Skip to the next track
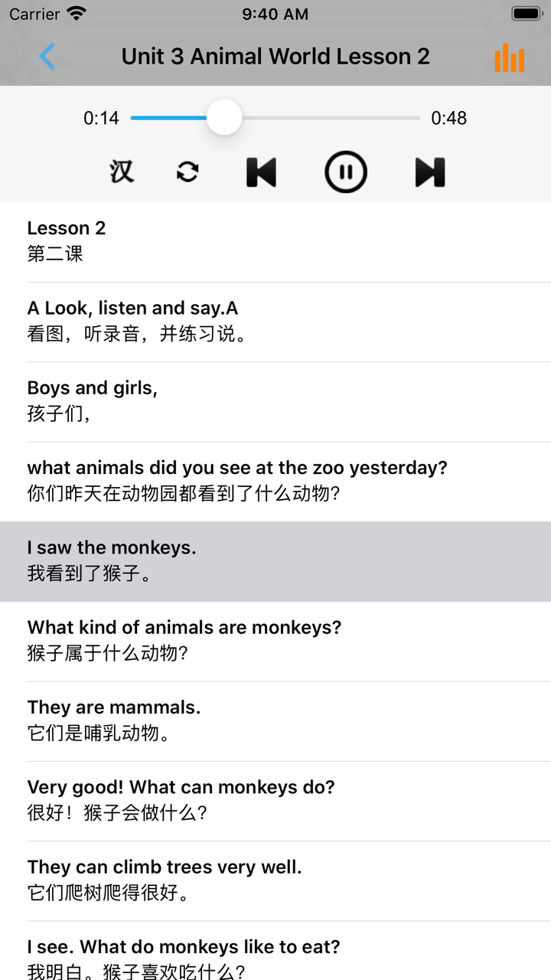Viewport: 551px width, 980px height. pyautogui.click(x=430, y=171)
